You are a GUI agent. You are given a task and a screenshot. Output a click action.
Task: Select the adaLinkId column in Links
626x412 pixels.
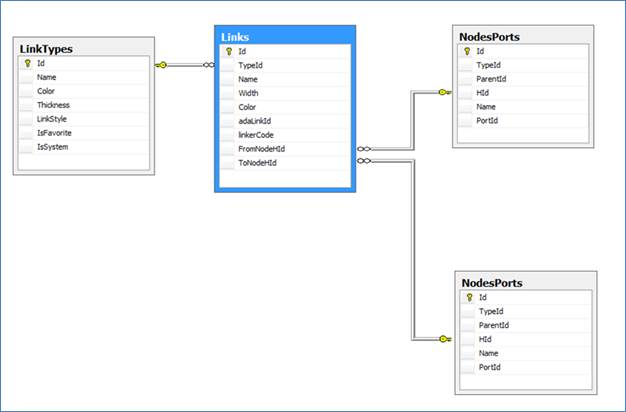(x=258, y=120)
